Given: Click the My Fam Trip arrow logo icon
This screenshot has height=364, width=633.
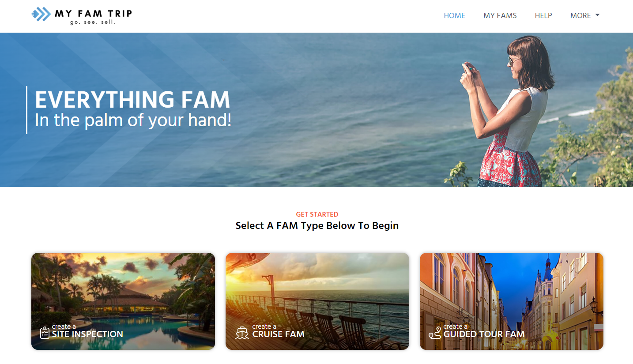Looking at the screenshot, I should tap(41, 14).
